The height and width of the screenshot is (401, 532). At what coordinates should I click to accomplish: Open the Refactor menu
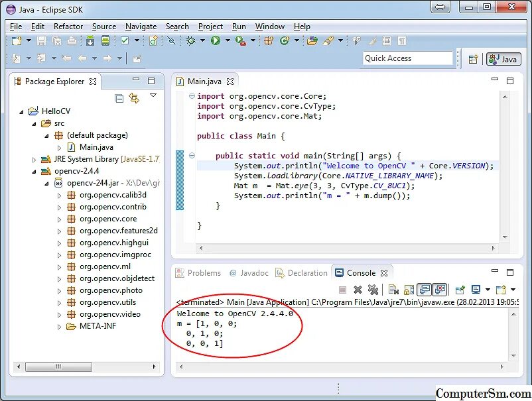(68, 27)
